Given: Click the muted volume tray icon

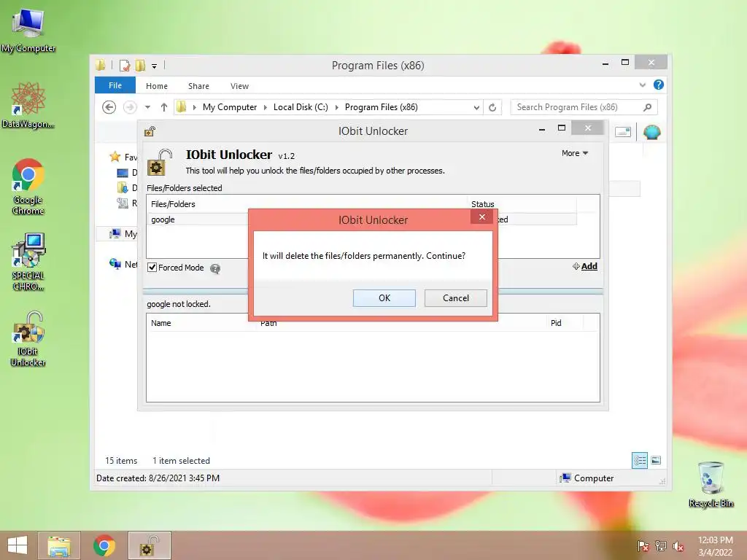Looking at the screenshot, I should [678, 546].
